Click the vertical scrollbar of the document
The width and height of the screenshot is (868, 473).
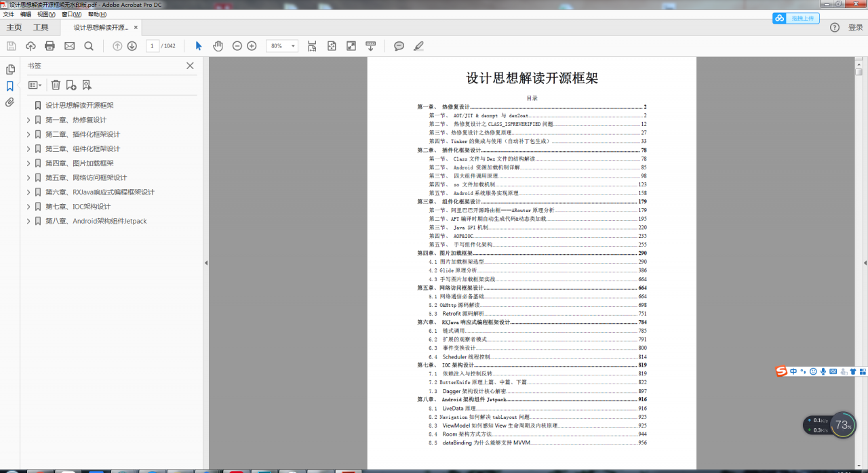click(x=859, y=264)
